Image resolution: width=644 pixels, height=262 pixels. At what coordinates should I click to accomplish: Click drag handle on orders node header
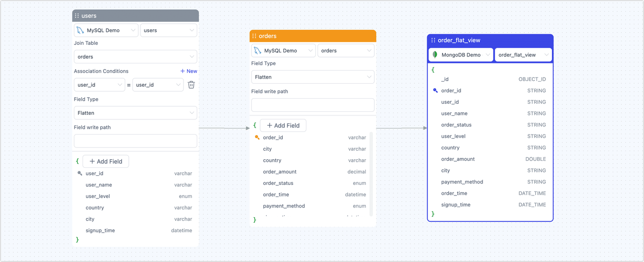[255, 36]
